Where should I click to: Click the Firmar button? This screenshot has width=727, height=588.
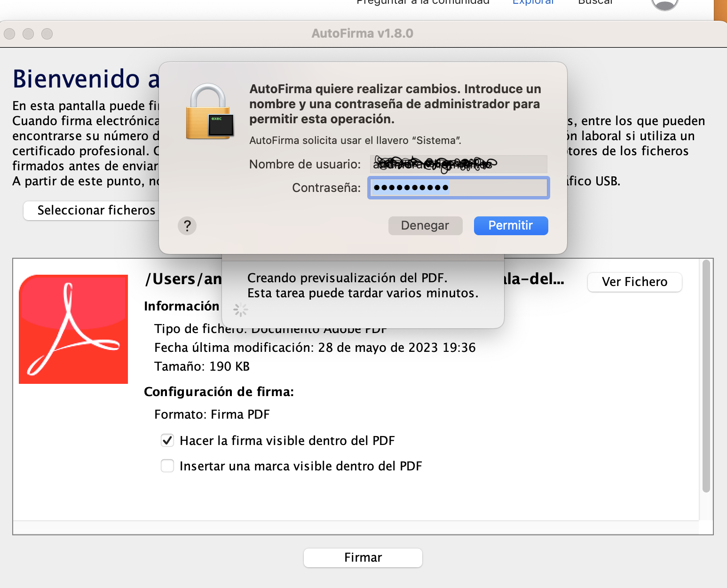(363, 557)
